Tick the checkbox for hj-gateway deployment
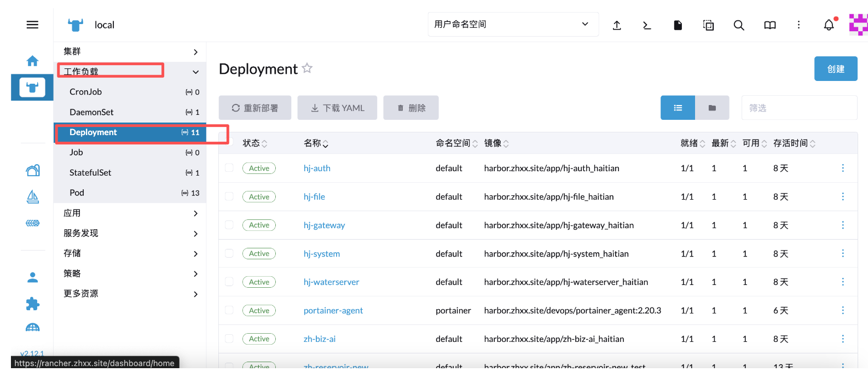This screenshot has height=372, width=868. (229, 225)
